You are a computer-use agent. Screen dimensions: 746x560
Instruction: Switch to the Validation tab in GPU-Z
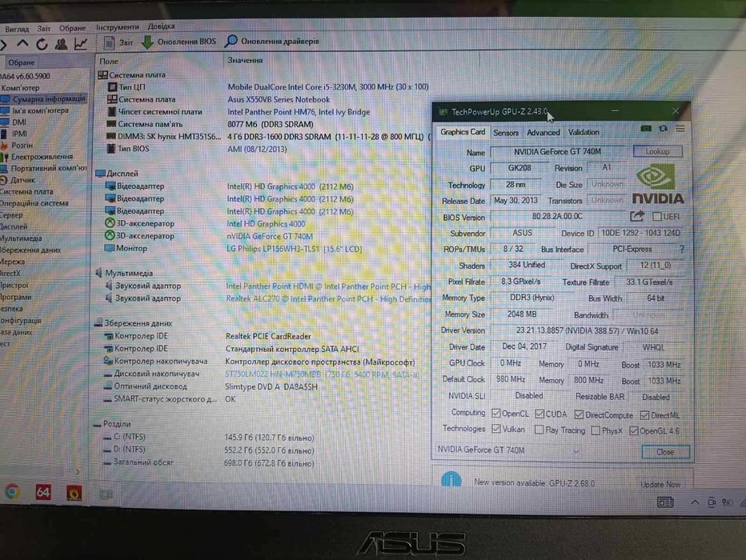584,132
